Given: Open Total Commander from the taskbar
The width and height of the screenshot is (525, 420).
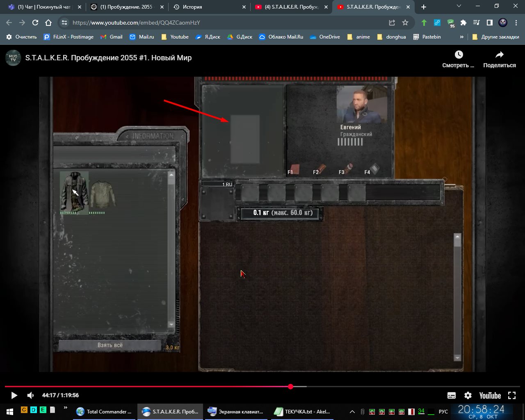Looking at the screenshot, I should click(105, 411).
